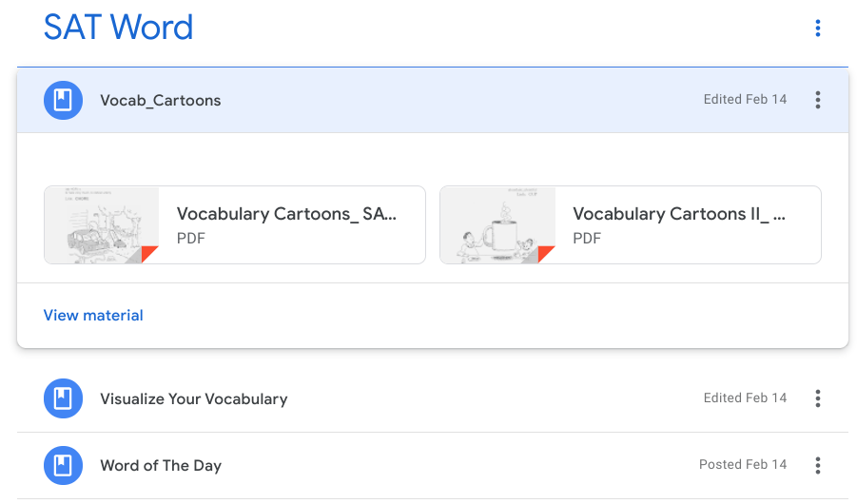The image size is (857, 504).
Task: Open more options for Visualize Your Vocabulary
Action: point(818,398)
